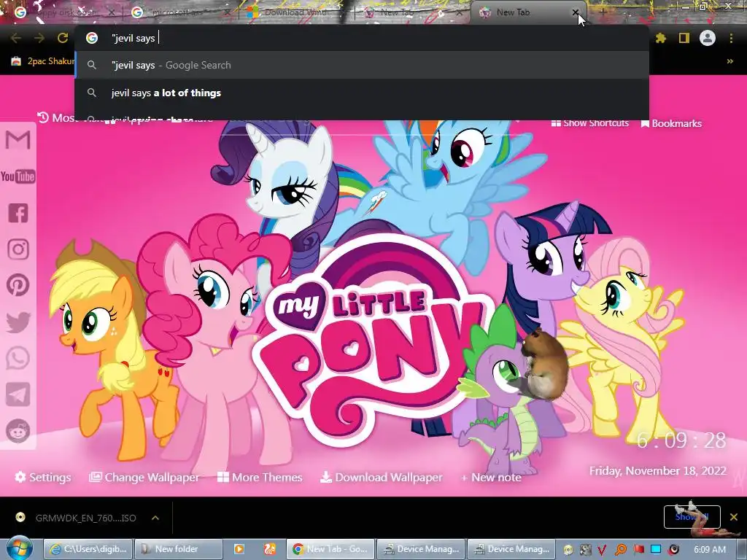The height and width of the screenshot is (560, 747).
Task: Open WhatsApp icon in the sidebar
Action: point(18,358)
